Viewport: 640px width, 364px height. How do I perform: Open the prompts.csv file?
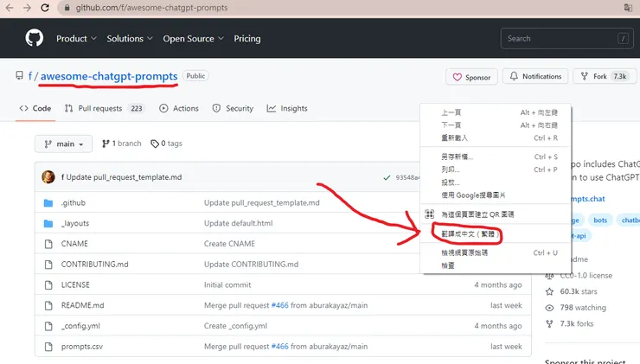point(82,347)
